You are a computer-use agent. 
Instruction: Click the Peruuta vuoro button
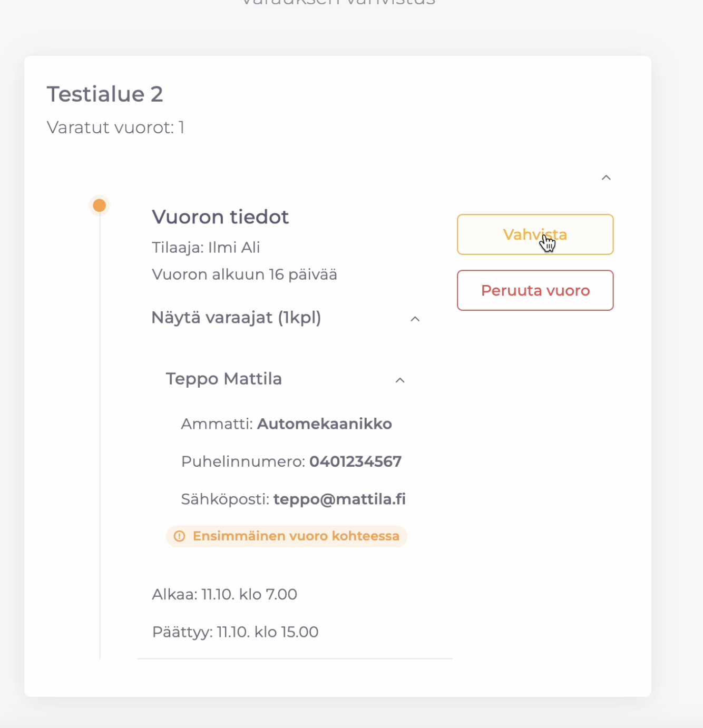[535, 290]
